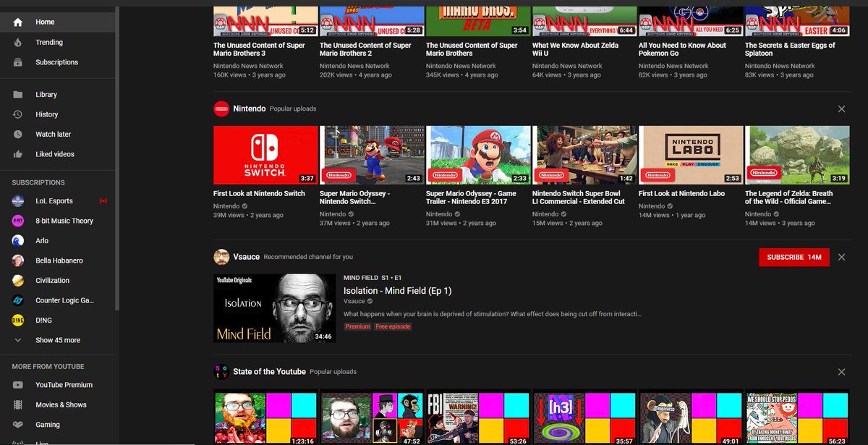Open Library via its folder icon
Viewport: 868px width, 445px height.
18,95
